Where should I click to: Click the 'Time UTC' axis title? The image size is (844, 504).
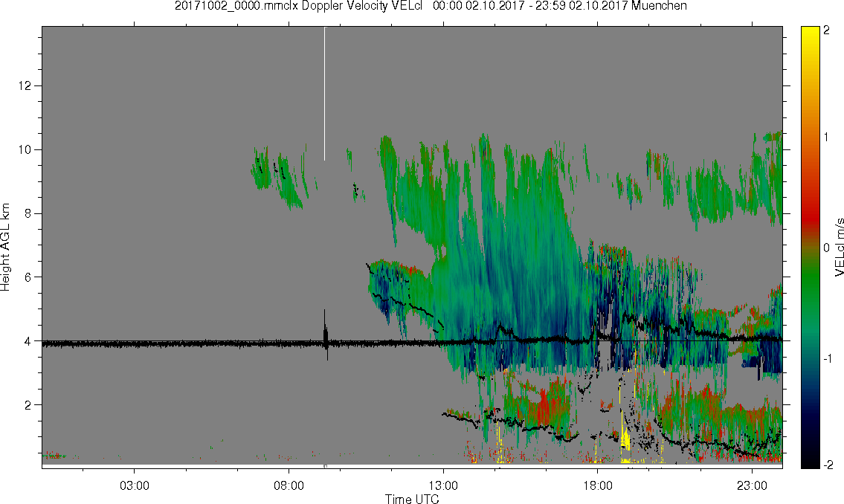pyautogui.click(x=412, y=499)
